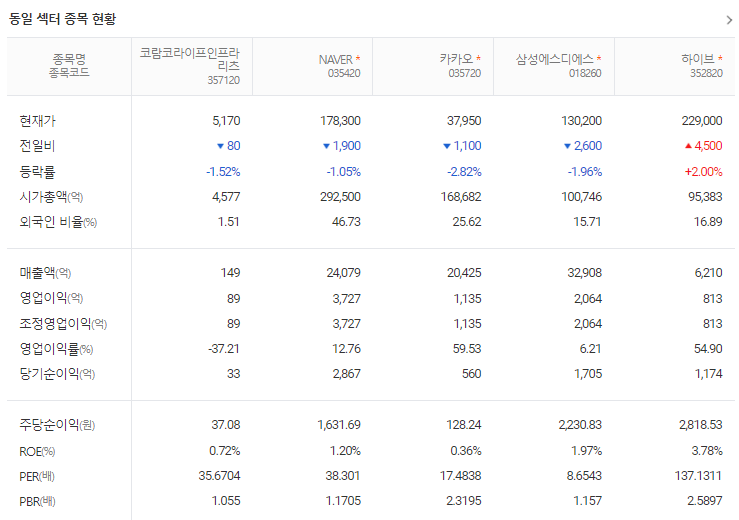Click 삼성에스디에스 revenue 32,908
Image resolution: width=739 pixels, height=520 pixels.
[x=584, y=272]
